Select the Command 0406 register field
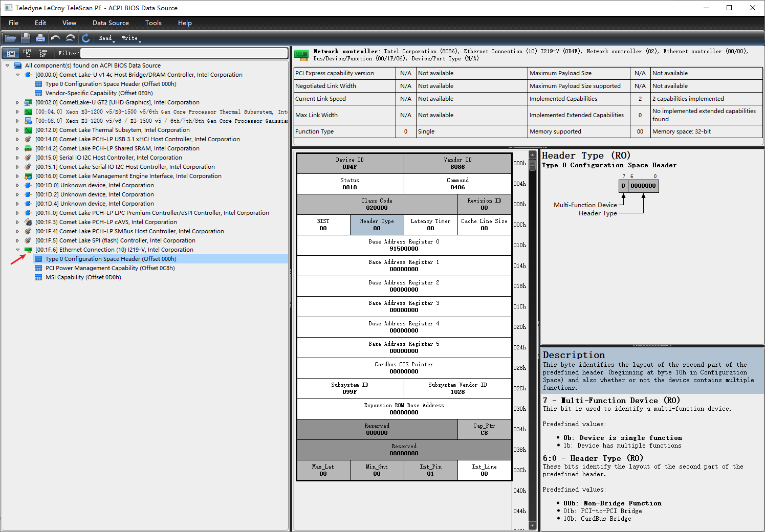765x532 pixels. [x=458, y=184]
